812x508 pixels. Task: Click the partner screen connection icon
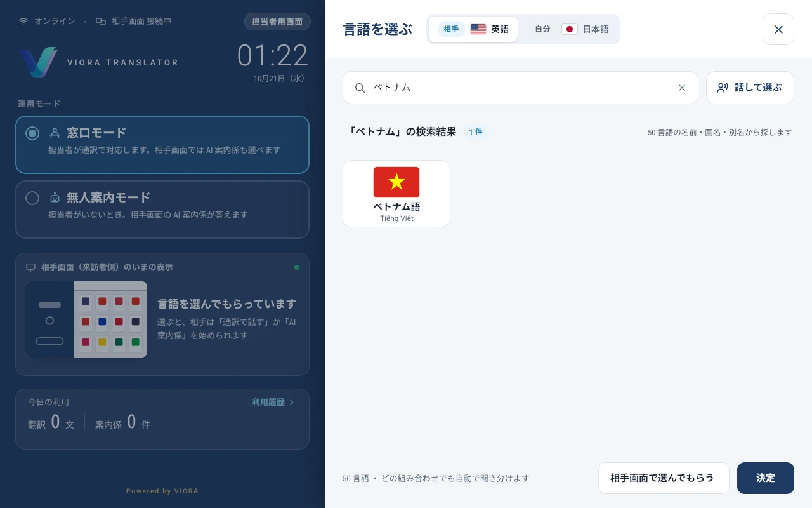[101, 22]
